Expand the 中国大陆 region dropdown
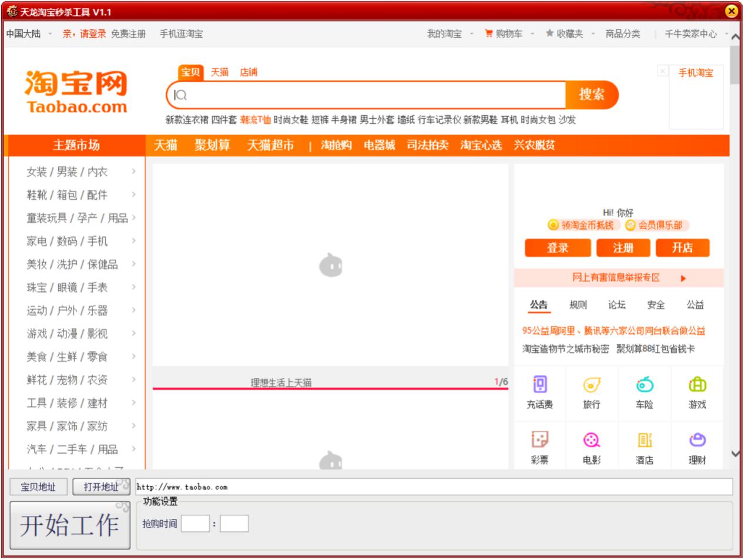Image resolution: width=745 pixels, height=560 pixels. (x=50, y=34)
